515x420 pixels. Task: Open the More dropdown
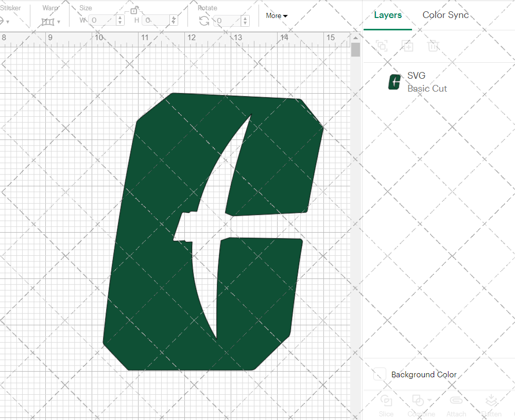pos(276,15)
